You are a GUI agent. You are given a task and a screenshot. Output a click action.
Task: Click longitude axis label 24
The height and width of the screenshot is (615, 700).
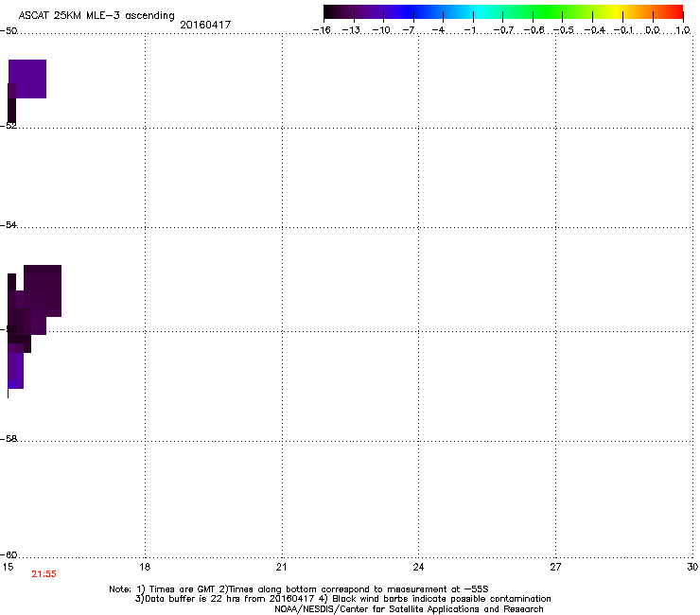point(418,567)
